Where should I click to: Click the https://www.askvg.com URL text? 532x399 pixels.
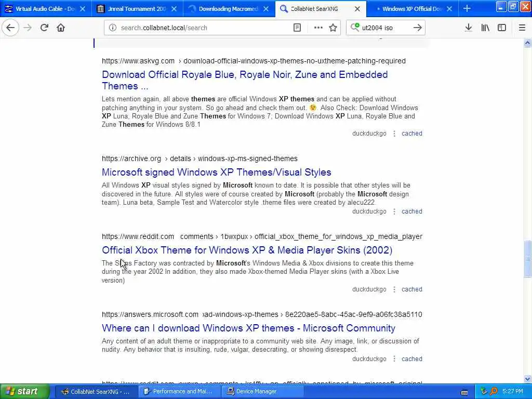138,61
